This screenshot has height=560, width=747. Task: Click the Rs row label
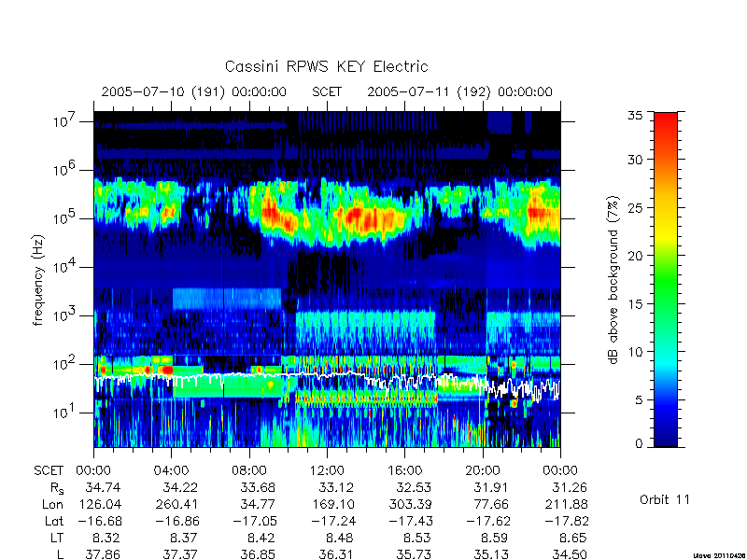(x=57, y=488)
